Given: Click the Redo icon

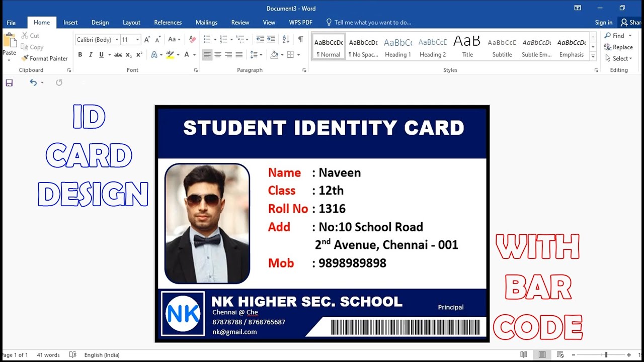Looking at the screenshot, I should (x=59, y=82).
